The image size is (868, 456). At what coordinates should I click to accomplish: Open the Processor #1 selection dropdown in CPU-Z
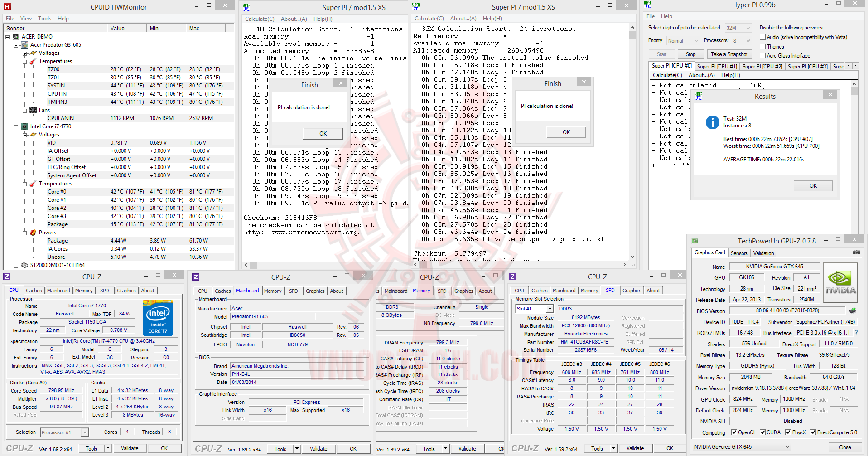[x=64, y=432]
